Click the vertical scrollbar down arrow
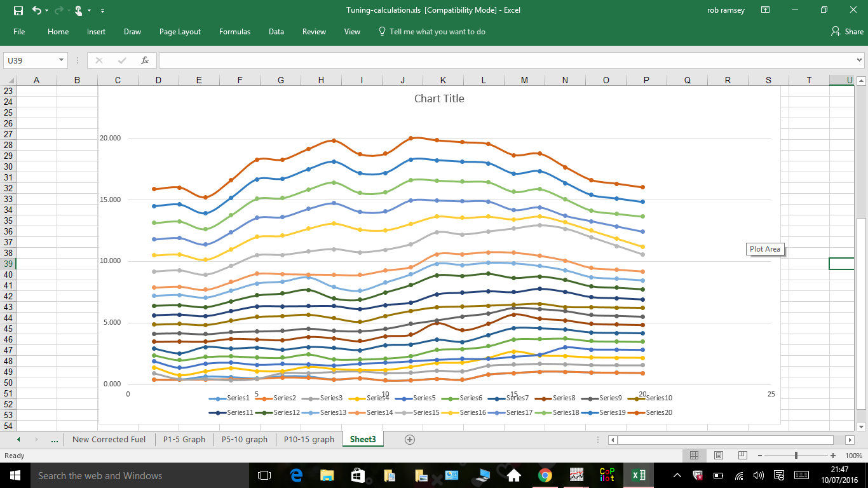The width and height of the screenshot is (868, 488). coord(862,426)
